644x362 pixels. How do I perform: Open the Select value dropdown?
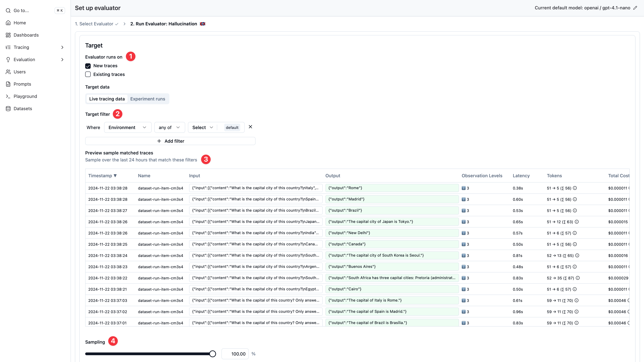(202, 127)
